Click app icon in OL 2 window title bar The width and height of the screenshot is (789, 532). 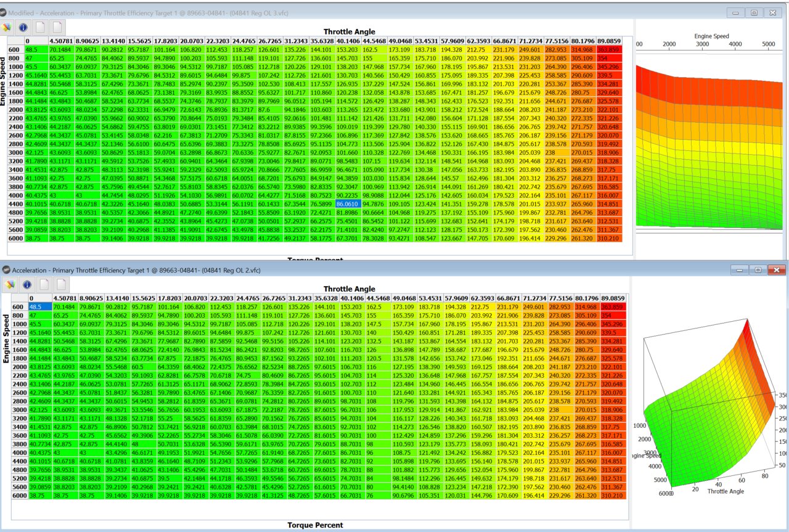6,269
